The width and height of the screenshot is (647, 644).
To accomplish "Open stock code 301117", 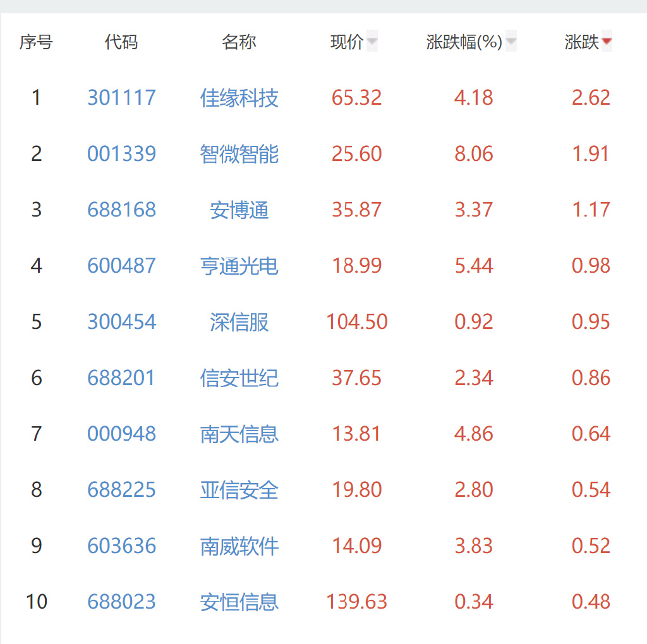I will [x=122, y=98].
